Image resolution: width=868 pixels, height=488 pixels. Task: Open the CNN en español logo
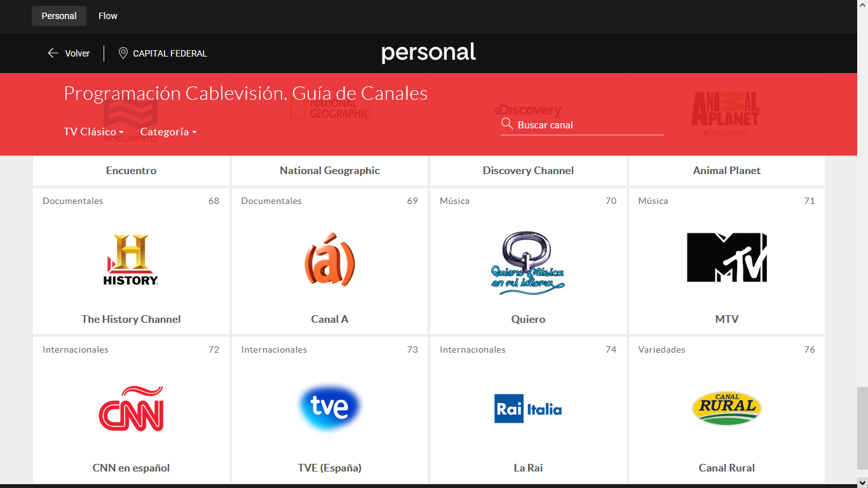131,408
